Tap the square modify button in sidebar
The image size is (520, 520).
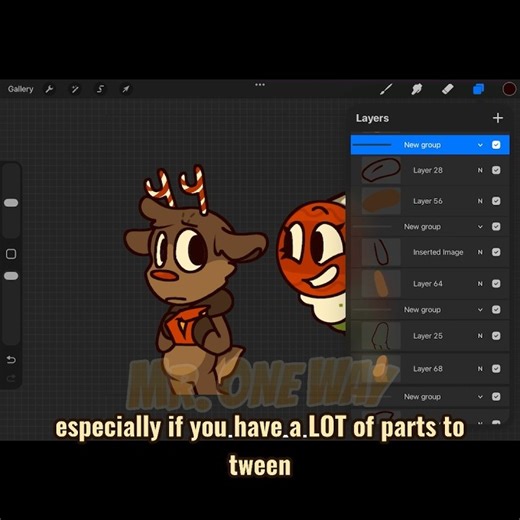click(11, 254)
